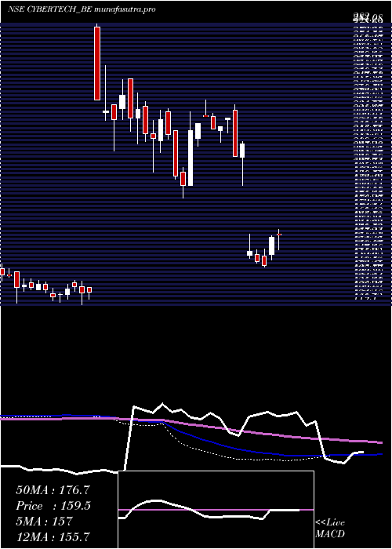Image resolution: width=392 pixels, height=549 pixels.
Task: Click the topmost price label on the axis
Action: click(x=367, y=16)
